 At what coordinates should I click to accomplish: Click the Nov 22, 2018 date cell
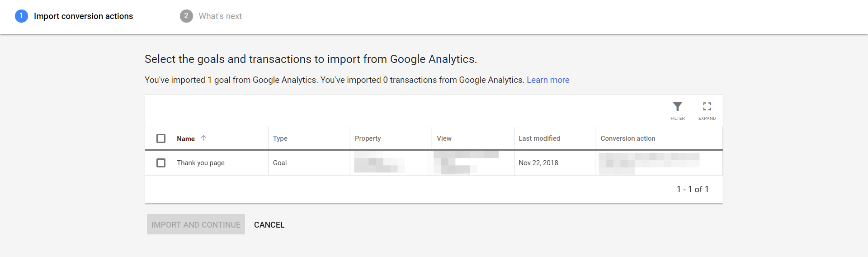[538, 163]
